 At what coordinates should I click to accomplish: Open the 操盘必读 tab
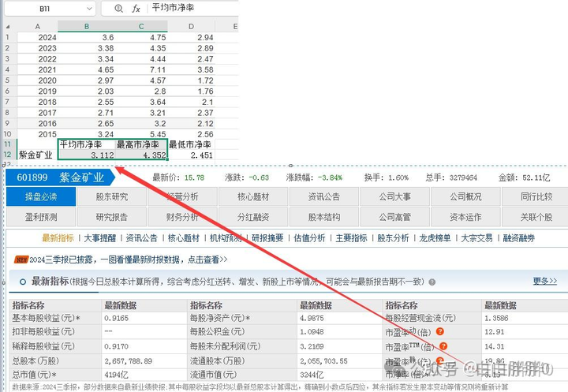tap(41, 196)
